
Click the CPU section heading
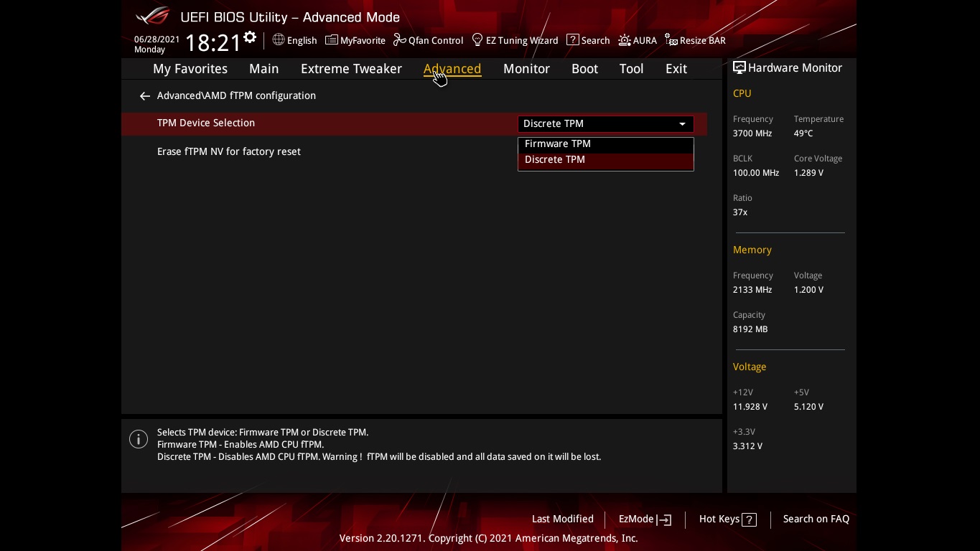point(742,93)
